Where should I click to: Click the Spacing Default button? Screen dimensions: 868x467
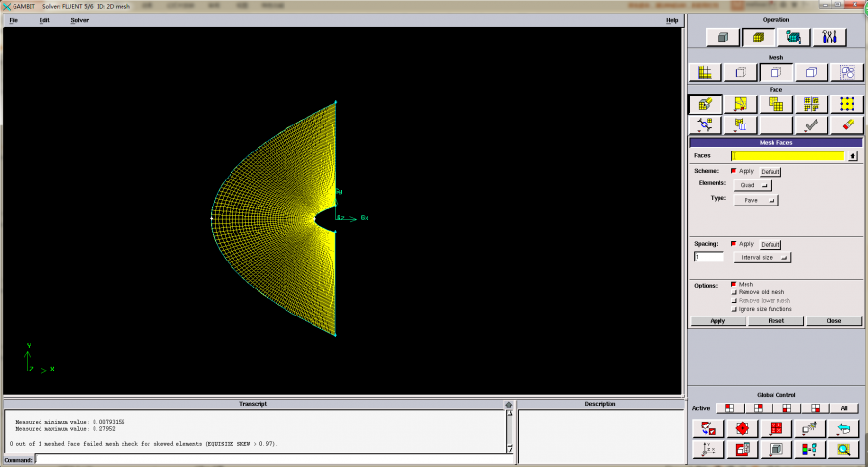[x=770, y=244]
